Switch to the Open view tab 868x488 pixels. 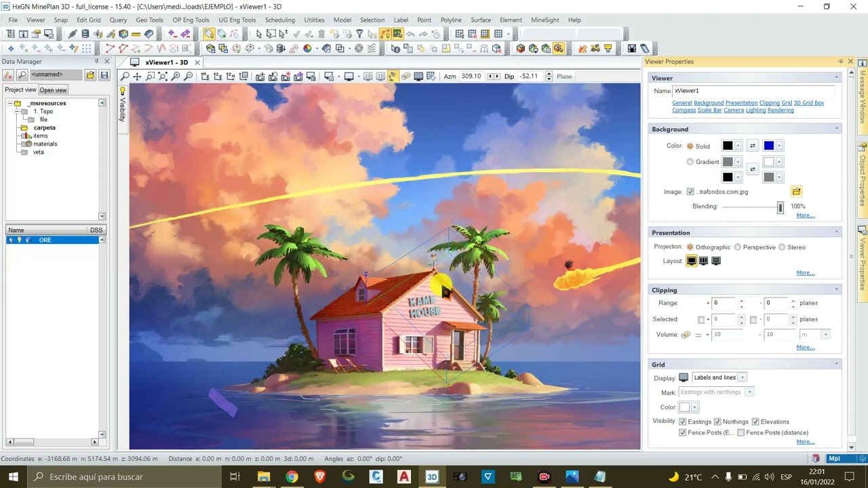pyautogui.click(x=53, y=90)
